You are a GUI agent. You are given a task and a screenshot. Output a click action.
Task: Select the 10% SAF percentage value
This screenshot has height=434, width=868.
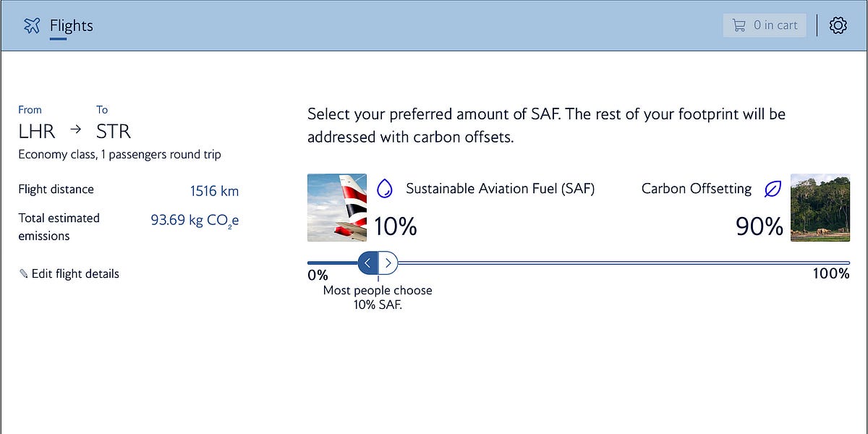pyautogui.click(x=395, y=226)
